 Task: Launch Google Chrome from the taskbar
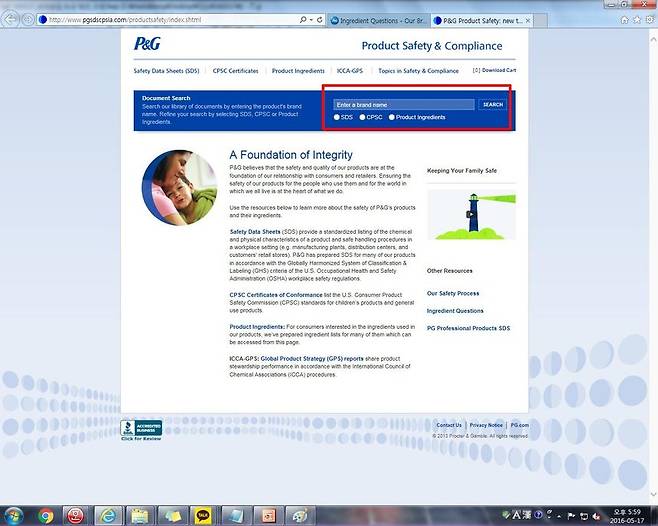[x=46, y=516]
